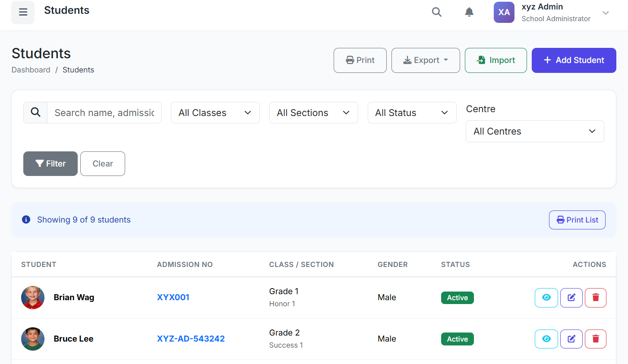Viewport: 628px width, 364px height.
Task: Open the hamburger sidebar menu
Action: pyautogui.click(x=23, y=13)
